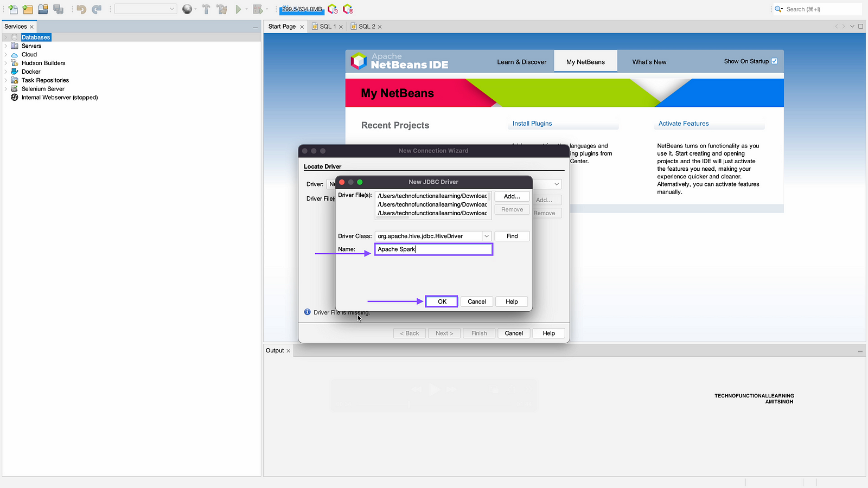Toggle the Show On Startup checkbox
The height and width of the screenshot is (488, 868).
point(774,61)
